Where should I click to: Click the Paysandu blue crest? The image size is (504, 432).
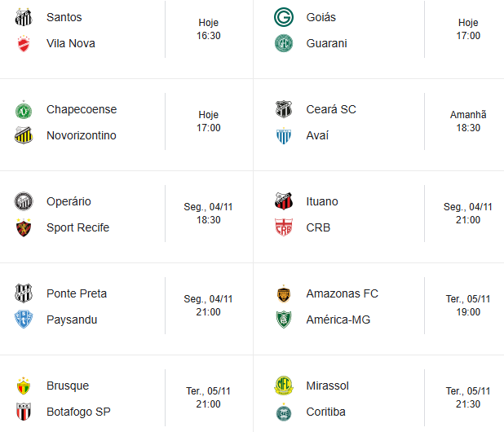pos(24,320)
